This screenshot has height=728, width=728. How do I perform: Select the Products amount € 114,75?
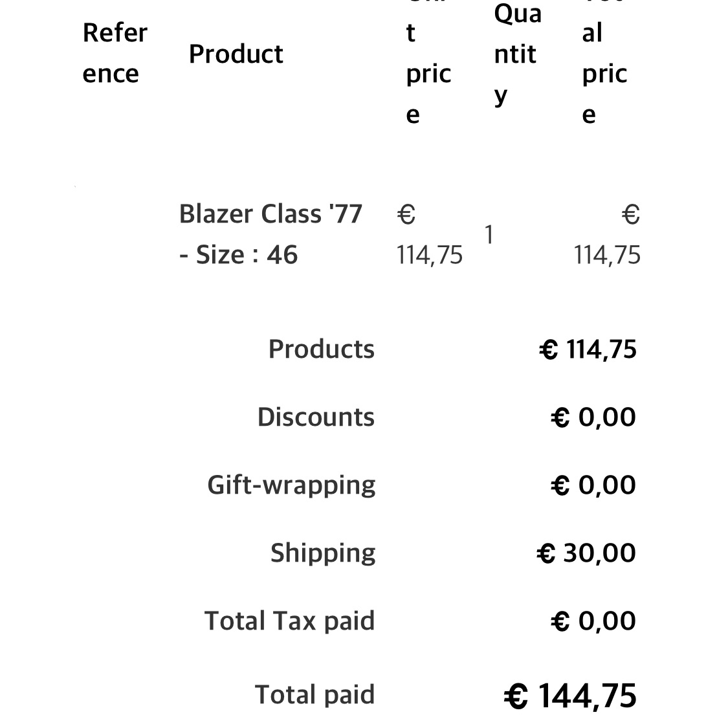click(x=588, y=349)
